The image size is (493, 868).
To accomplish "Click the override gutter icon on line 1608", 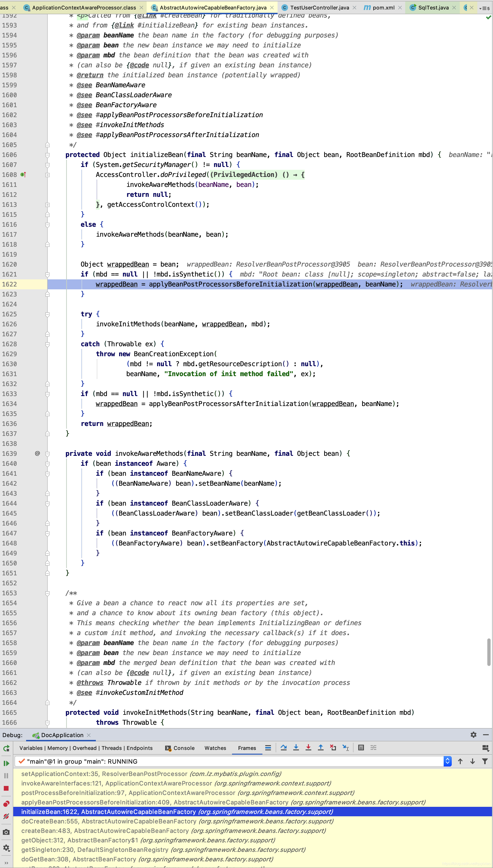I will [23, 175].
